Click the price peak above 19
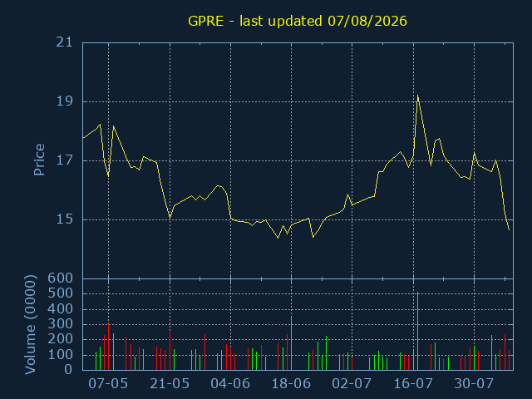Viewport: 532px width, 399px height. [x=417, y=96]
